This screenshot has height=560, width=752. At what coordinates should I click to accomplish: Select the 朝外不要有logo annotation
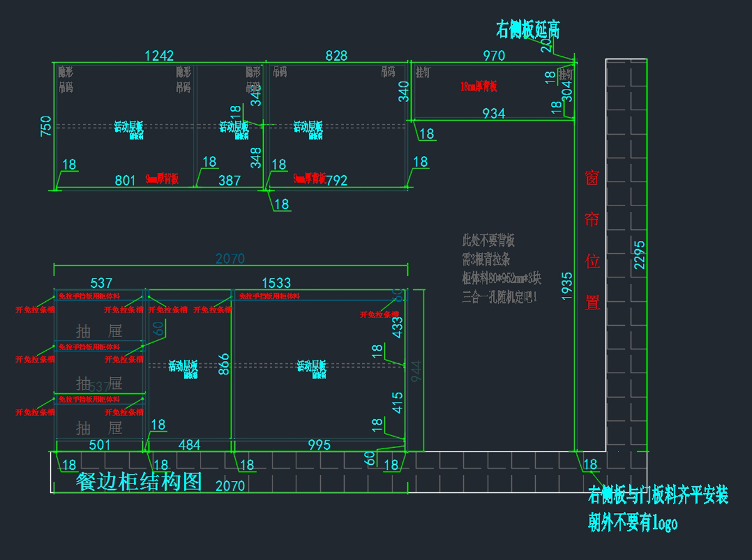632,522
